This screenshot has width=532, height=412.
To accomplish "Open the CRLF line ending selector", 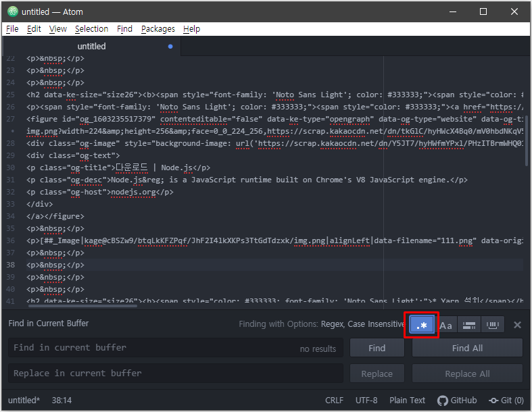I will click(x=334, y=401).
